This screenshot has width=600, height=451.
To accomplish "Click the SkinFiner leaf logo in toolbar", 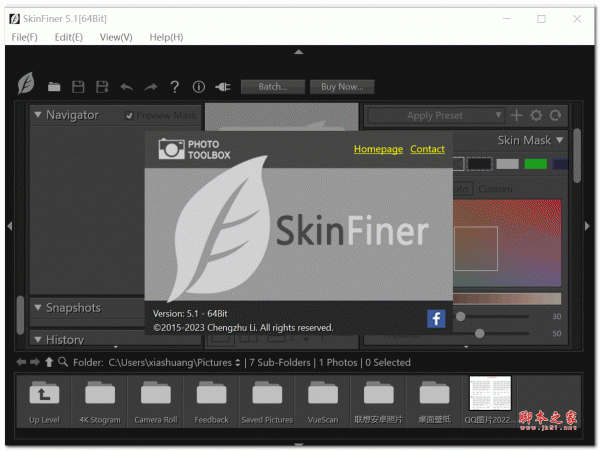I will point(26,84).
